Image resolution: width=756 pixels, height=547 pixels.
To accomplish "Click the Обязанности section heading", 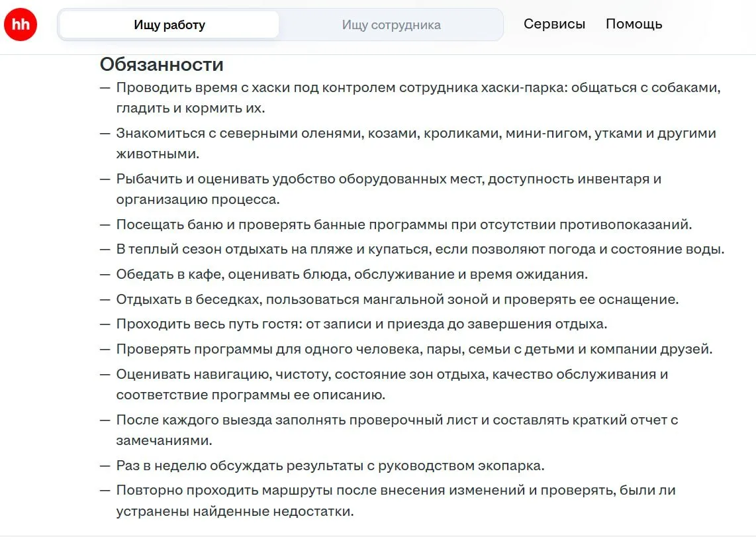I will click(x=162, y=64).
